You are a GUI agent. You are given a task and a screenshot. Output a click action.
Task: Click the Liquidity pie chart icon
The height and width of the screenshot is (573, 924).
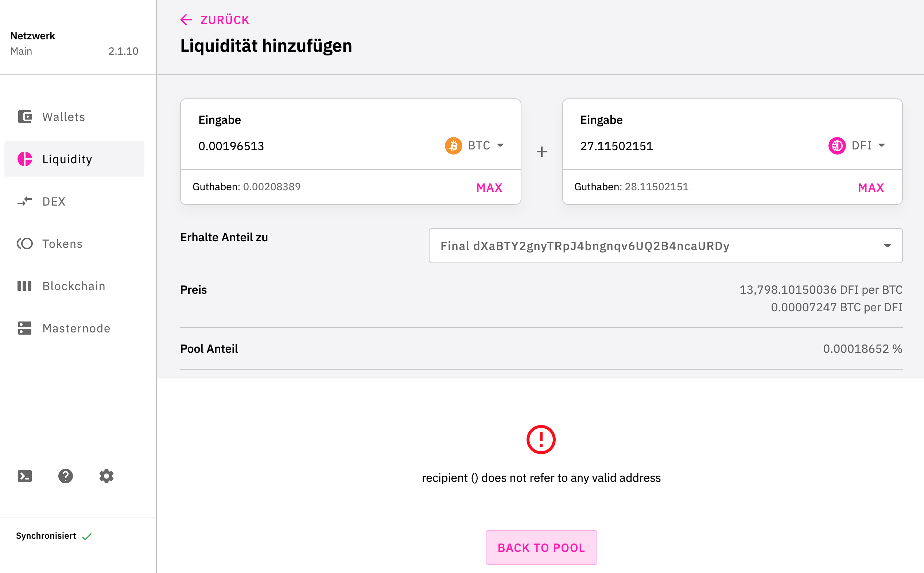[x=25, y=159]
